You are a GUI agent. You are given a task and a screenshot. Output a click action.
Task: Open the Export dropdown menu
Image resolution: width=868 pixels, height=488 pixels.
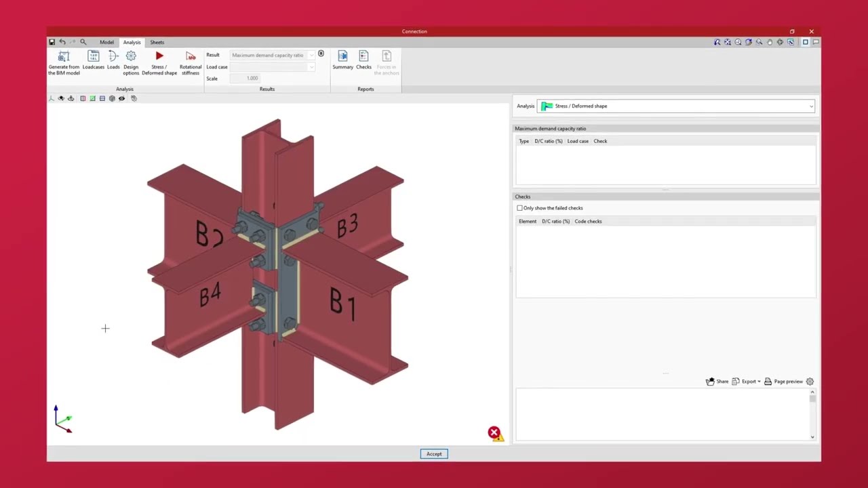click(749, 382)
